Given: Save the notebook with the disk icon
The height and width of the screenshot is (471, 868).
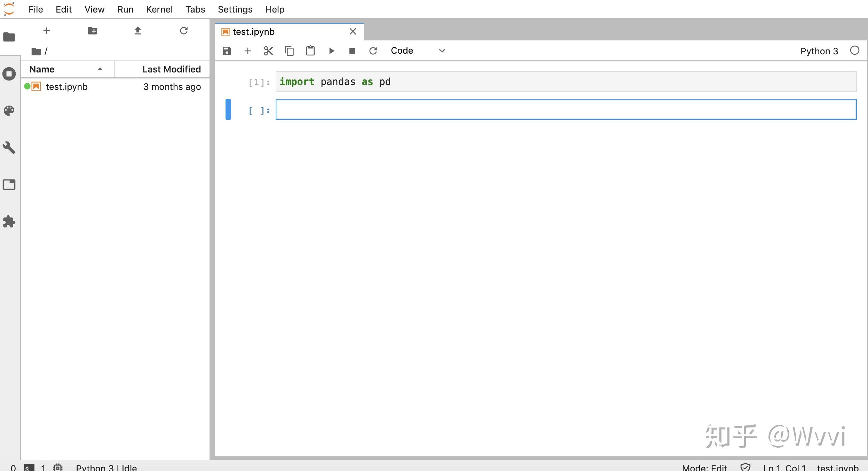Looking at the screenshot, I should tap(227, 51).
